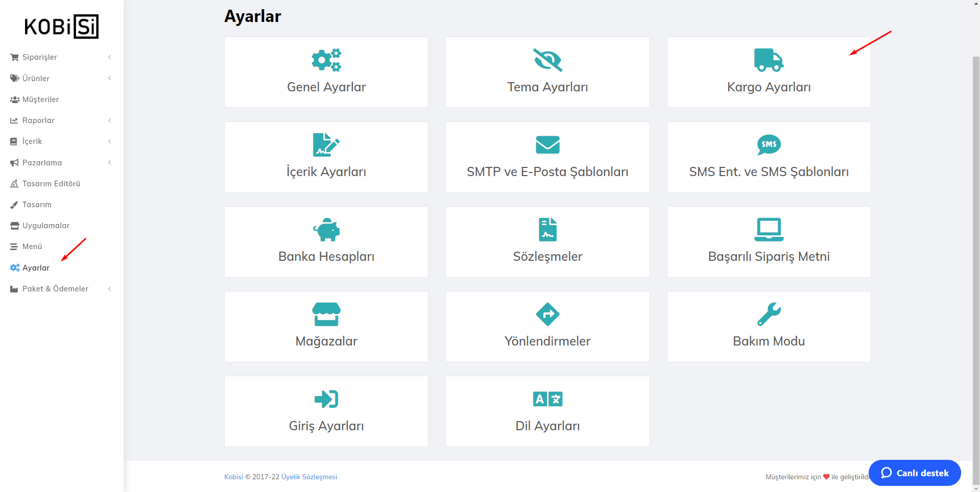Open the SMTP envelope icon
Image resolution: width=980 pixels, height=492 pixels.
coord(547,145)
